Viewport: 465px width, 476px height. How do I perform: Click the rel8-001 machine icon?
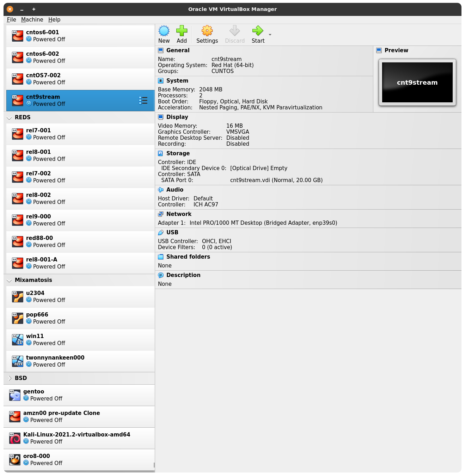pyautogui.click(x=18, y=156)
